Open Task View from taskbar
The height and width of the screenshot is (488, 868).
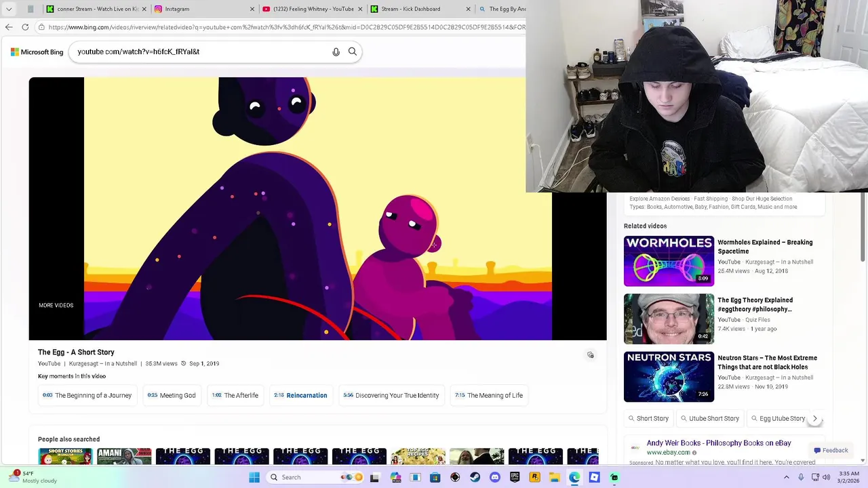tap(374, 477)
